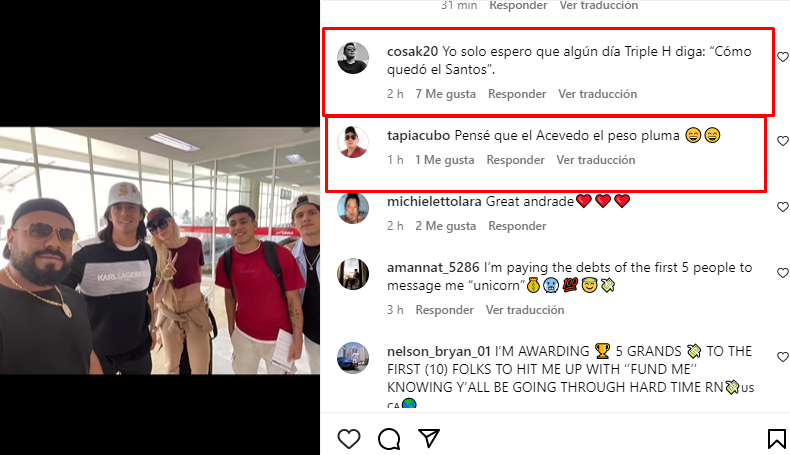Image resolution: width=790 pixels, height=455 pixels.
Task: Open cosak20's profile picture
Action: [x=353, y=58]
